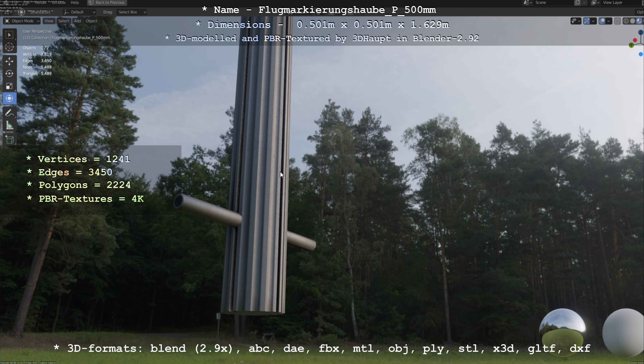Click the Y axis gizmo ball

(x=631, y=45)
